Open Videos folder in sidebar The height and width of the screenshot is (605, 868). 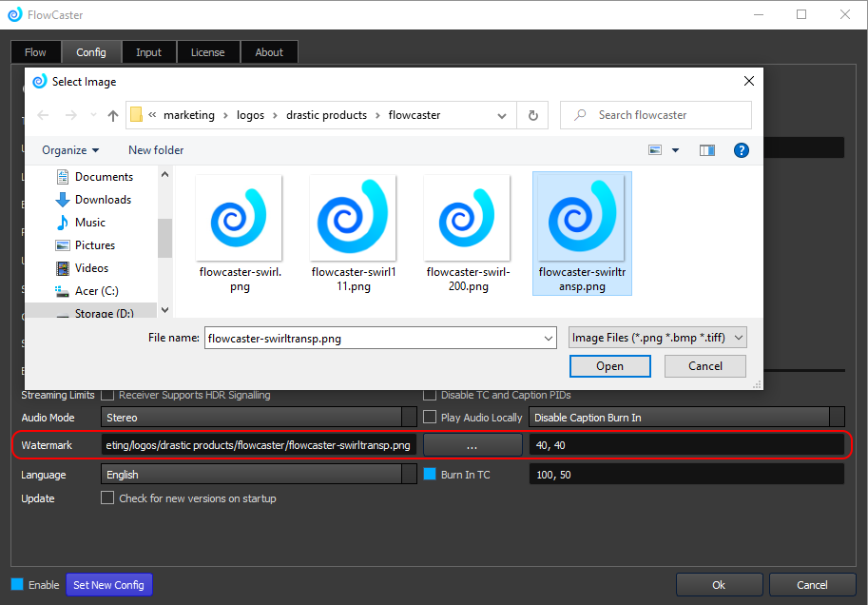pyautogui.click(x=82, y=268)
